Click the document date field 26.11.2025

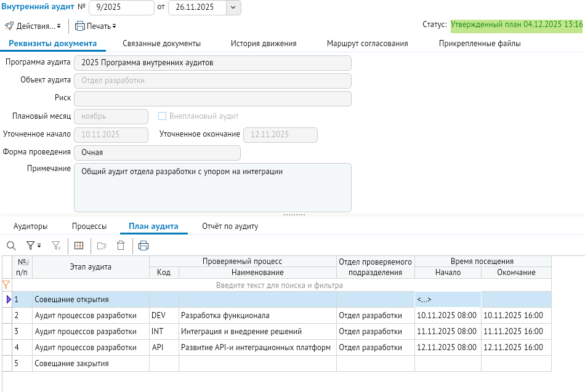[x=198, y=7]
